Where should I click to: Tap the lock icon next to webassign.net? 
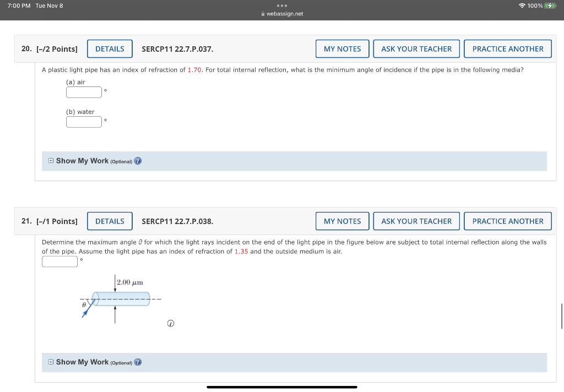[263, 14]
